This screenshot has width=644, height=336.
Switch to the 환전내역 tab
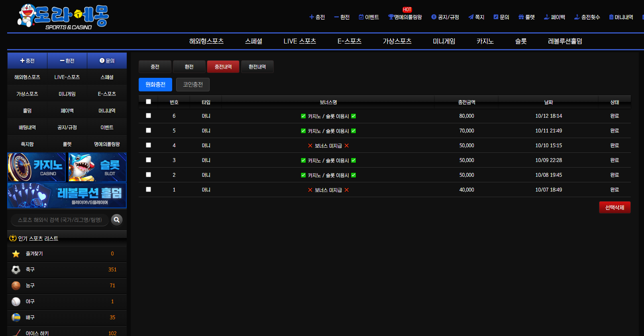click(x=257, y=67)
